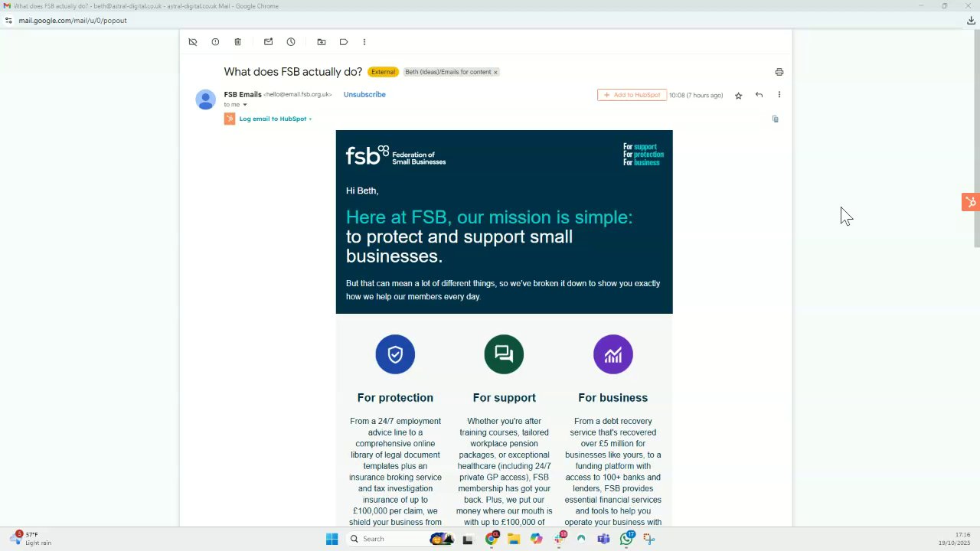The height and width of the screenshot is (551, 980).
Task: Open the message's three-dot More menu
Action: [x=779, y=95]
